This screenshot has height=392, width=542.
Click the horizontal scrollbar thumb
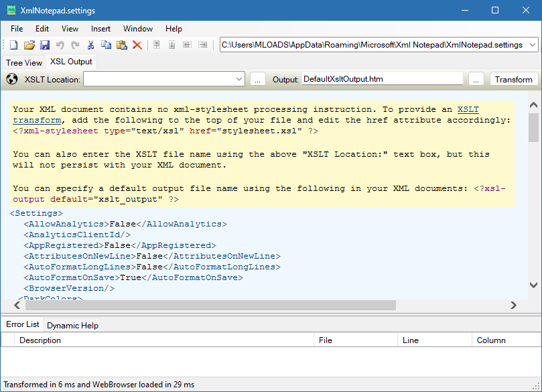(x=210, y=306)
